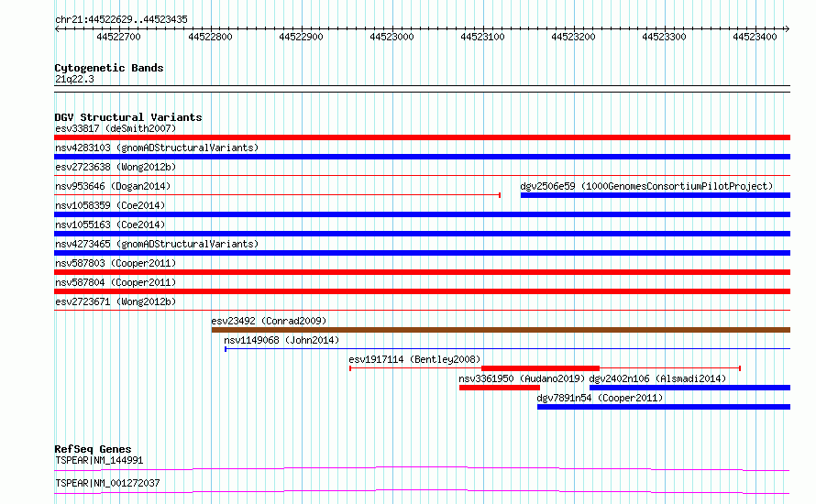Image resolution: width=816 pixels, height=504 pixels.
Task: Open dgv2402n106 (Alsmadi2014) variant label
Action: click(657, 378)
